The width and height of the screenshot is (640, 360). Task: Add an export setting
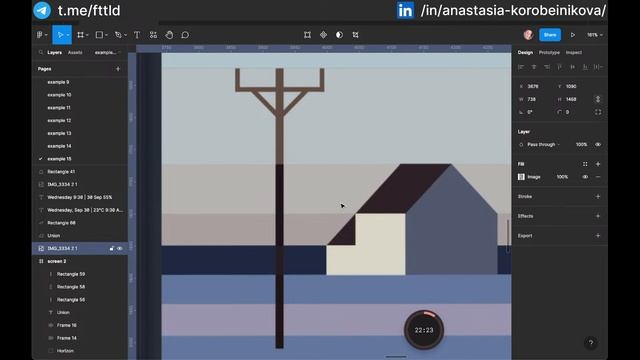coord(598,236)
